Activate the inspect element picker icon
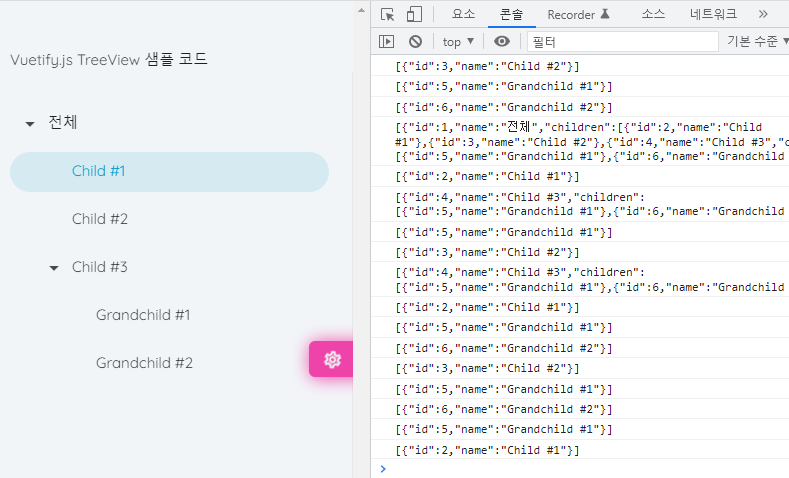The height and width of the screenshot is (478, 789). (x=388, y=14)
